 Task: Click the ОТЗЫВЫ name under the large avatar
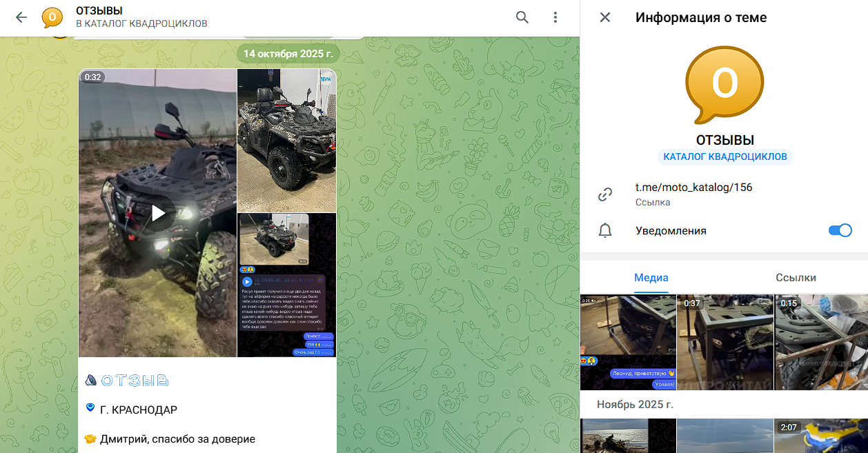724,140
